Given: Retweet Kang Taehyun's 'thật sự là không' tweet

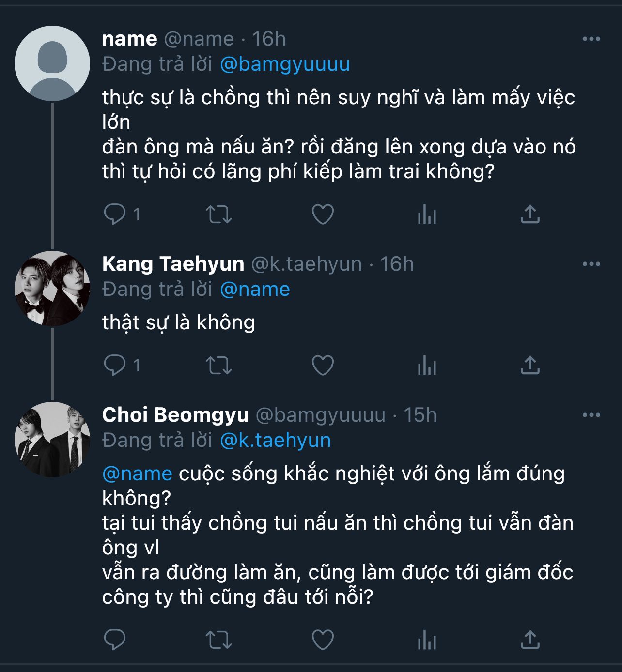Looking at the screenshot, I should (x=219, y=365).
